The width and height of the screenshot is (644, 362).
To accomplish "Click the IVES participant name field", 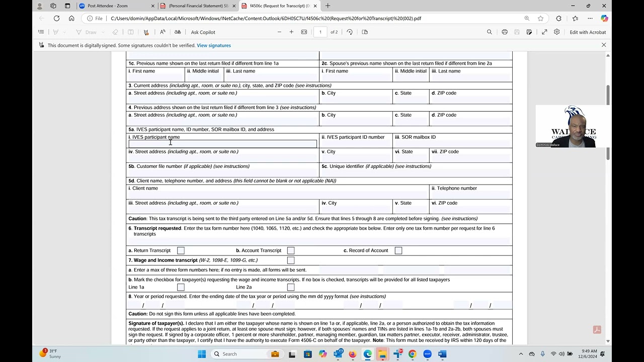I will point(223,144).
